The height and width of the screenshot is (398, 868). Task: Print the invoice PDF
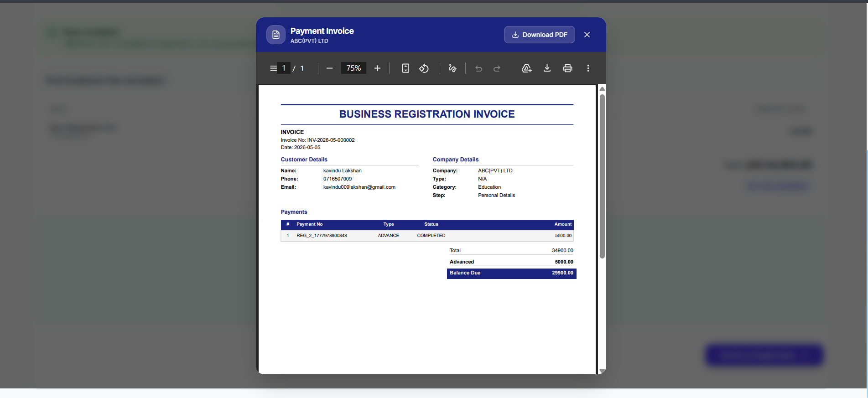click(x=567, y=68)
